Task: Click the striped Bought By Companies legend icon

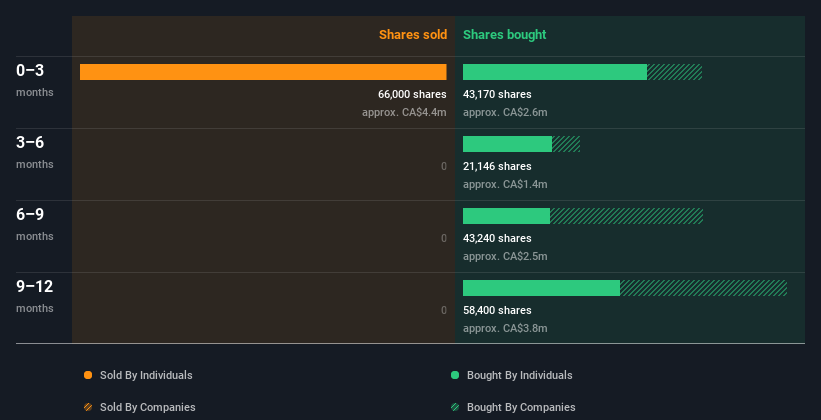Action: 455,407
